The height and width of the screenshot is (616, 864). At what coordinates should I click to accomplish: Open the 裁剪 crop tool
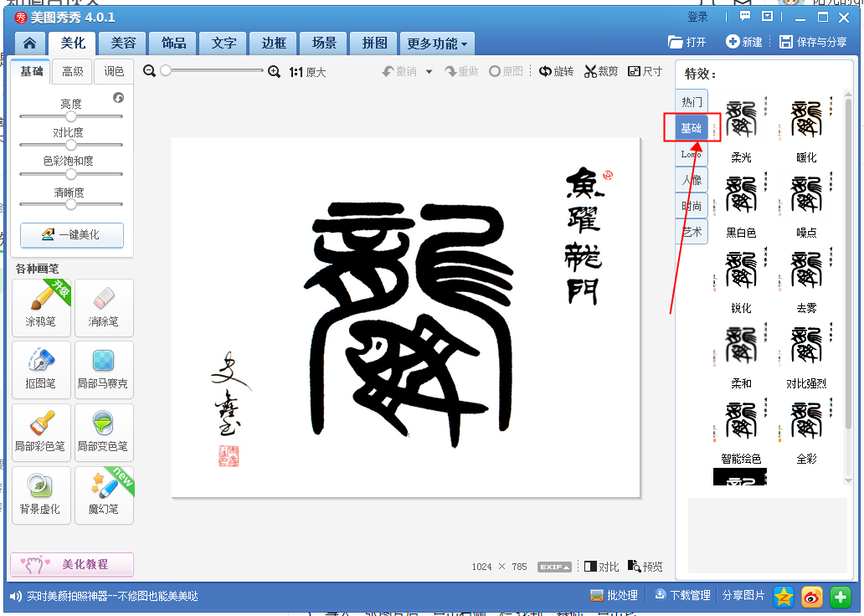pos(601,72)
